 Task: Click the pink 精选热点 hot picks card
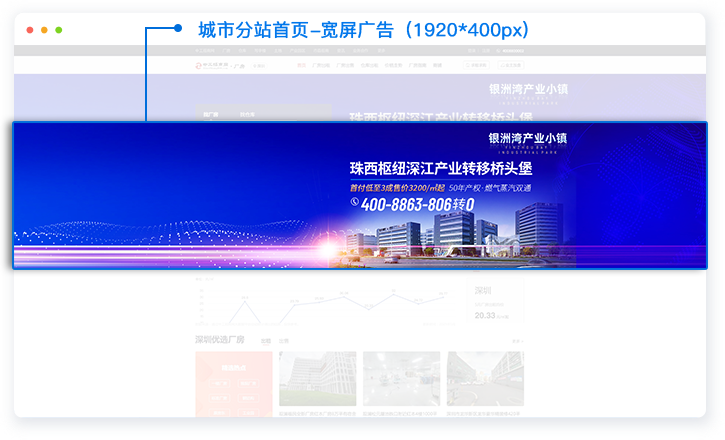[234, 384]
